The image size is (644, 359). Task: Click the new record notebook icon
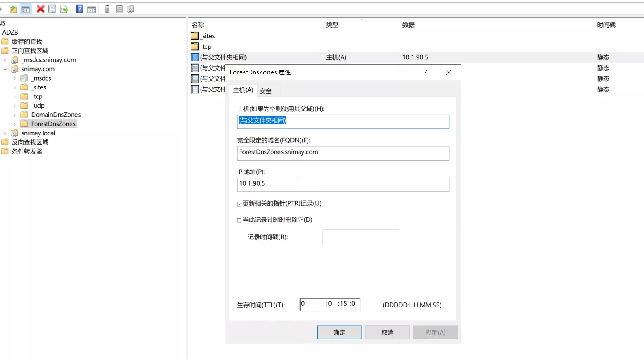[119, 9]
